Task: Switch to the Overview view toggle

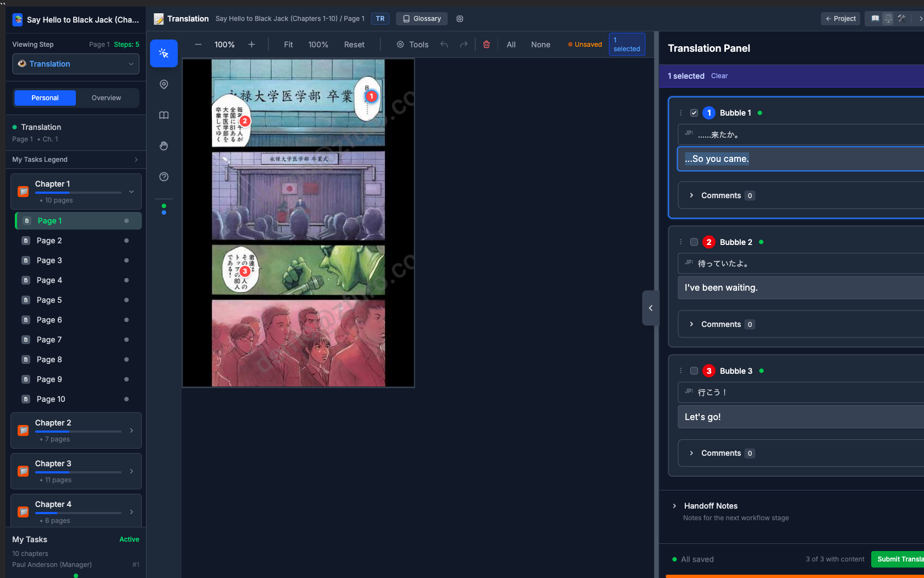Action: pos(106,98)
